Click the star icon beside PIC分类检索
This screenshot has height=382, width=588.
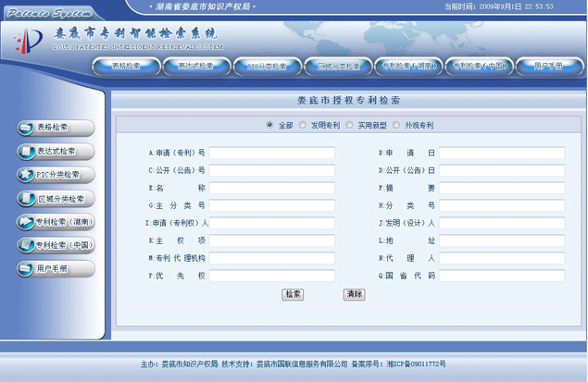click(x=26, y=175)
